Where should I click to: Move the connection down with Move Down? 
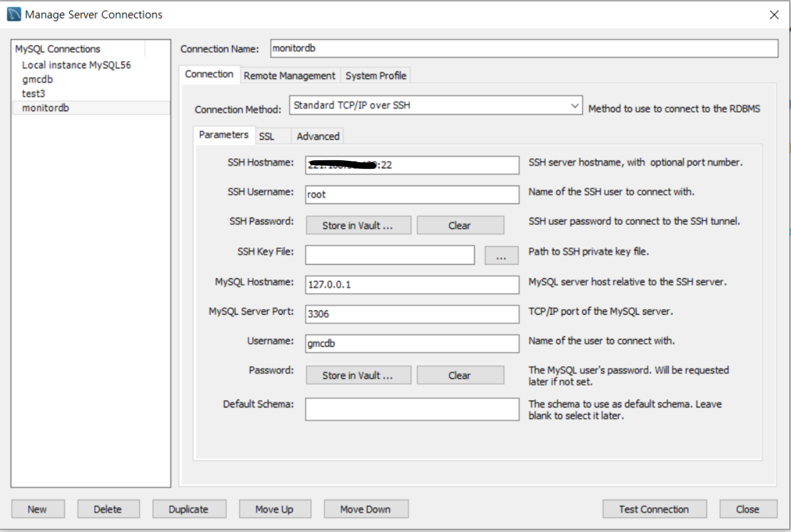click(x=366, y=509)
